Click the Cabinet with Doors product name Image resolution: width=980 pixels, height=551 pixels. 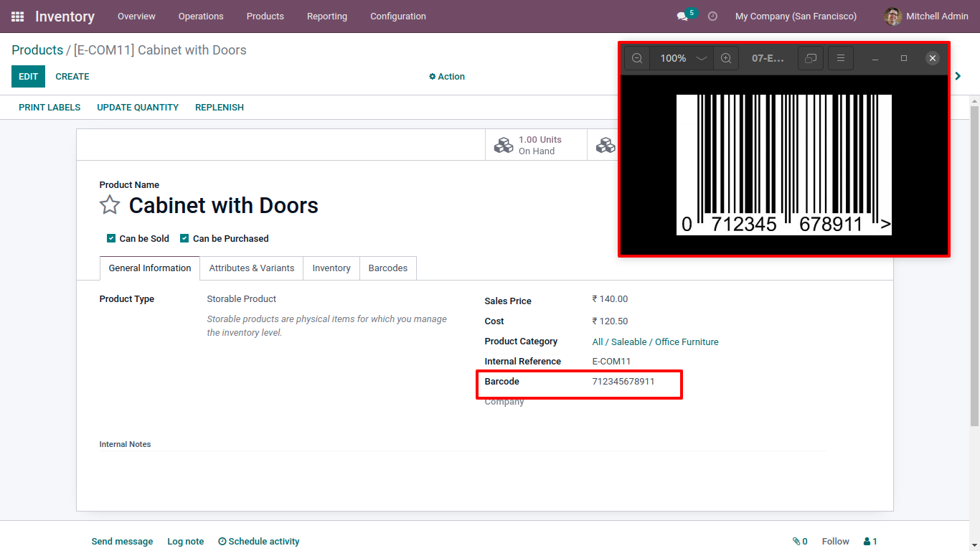coord(223,206)
